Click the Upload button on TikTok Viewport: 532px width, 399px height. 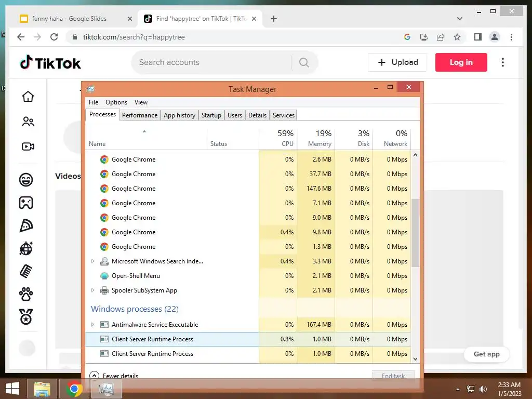pyautogui.click(x=397, y=62)
